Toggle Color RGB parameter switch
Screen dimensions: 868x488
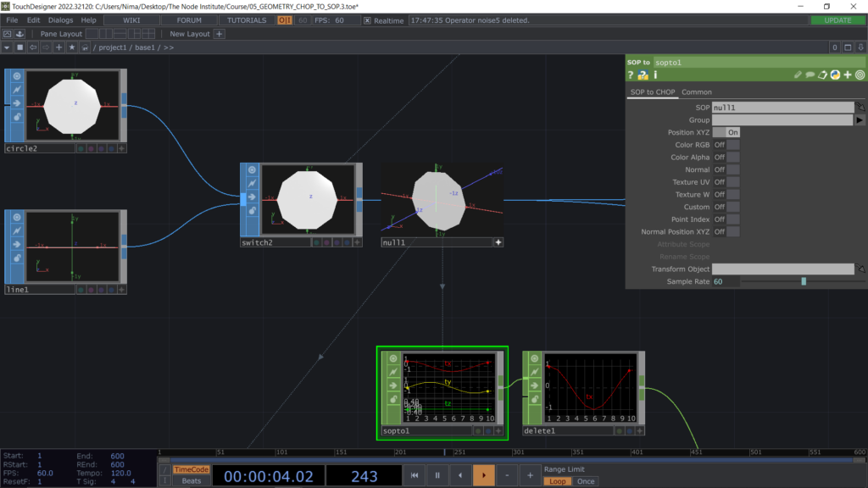(726, 144)
